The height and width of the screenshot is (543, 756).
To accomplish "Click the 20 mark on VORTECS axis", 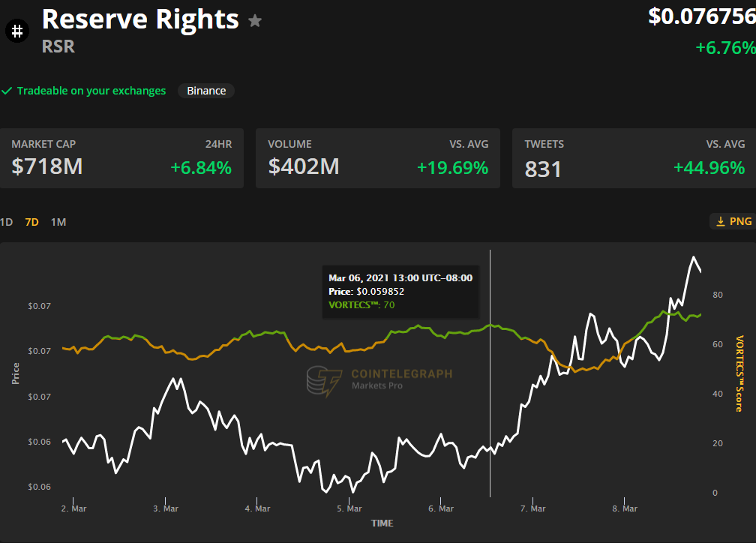I will [718, 443].
